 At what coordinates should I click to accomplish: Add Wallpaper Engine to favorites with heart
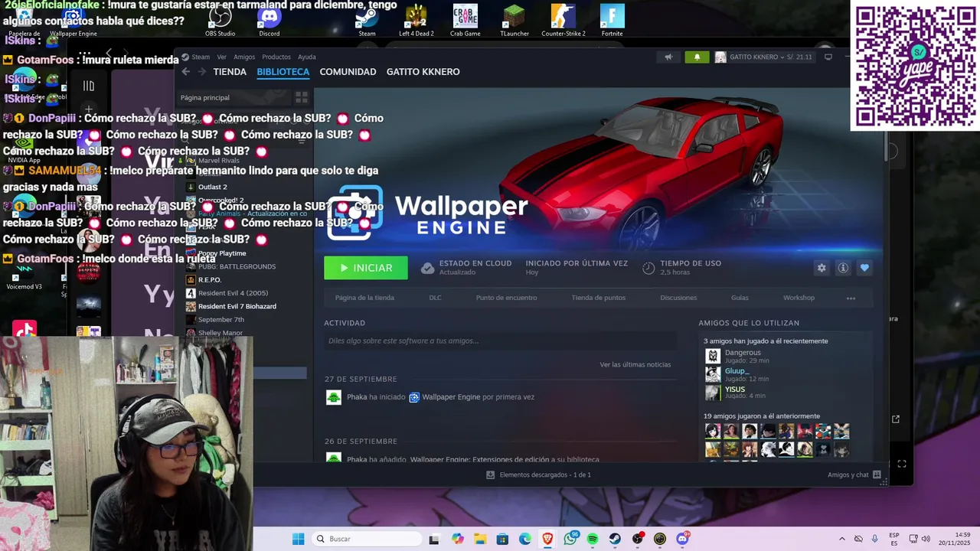(864, 268)
